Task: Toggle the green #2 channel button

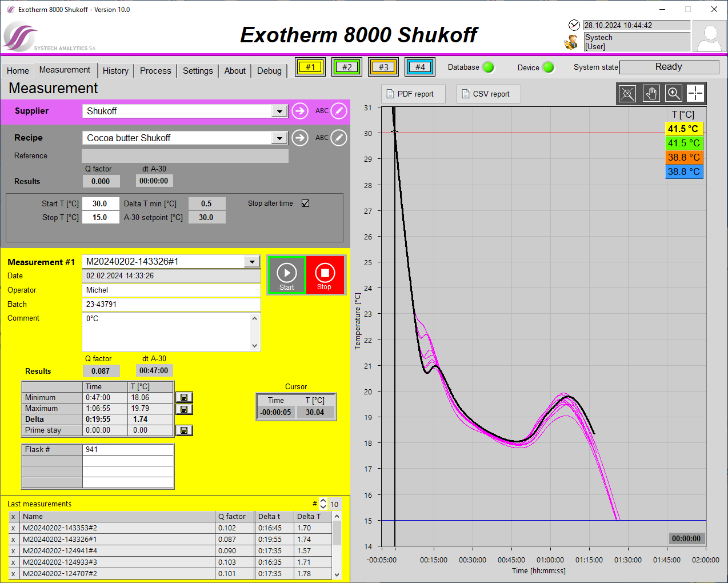Action: tap(347, 67)
